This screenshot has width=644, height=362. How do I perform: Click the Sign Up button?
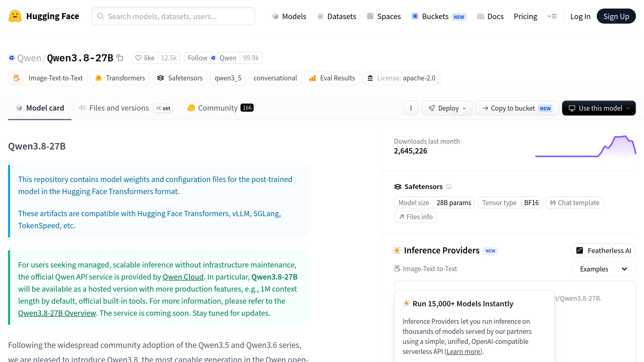pyautogui.click(x=616, y=16)
